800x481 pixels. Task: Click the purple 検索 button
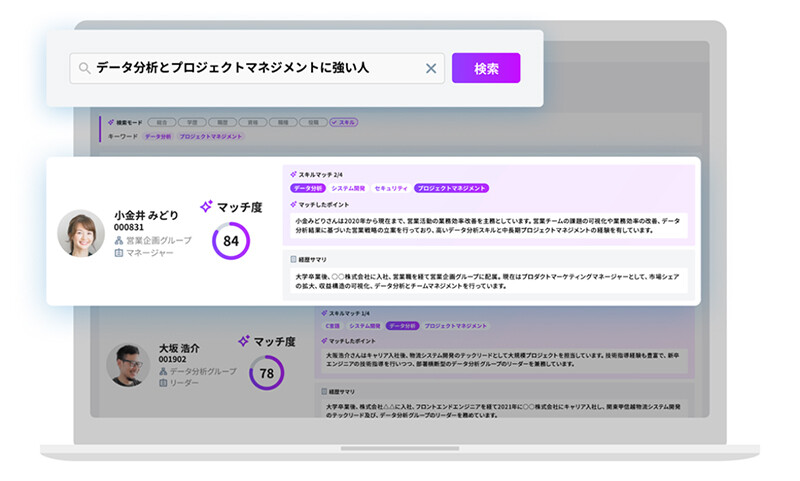click(x=486, y=68)
